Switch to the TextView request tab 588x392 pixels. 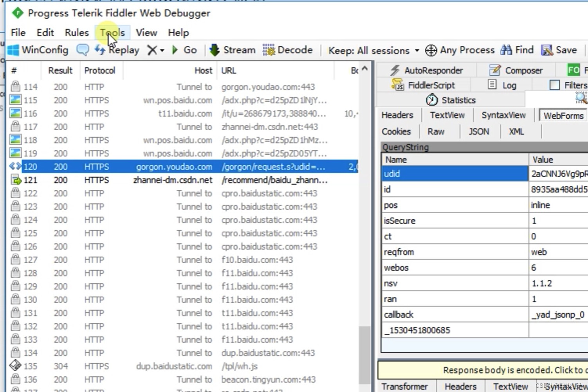pos(447,115)
